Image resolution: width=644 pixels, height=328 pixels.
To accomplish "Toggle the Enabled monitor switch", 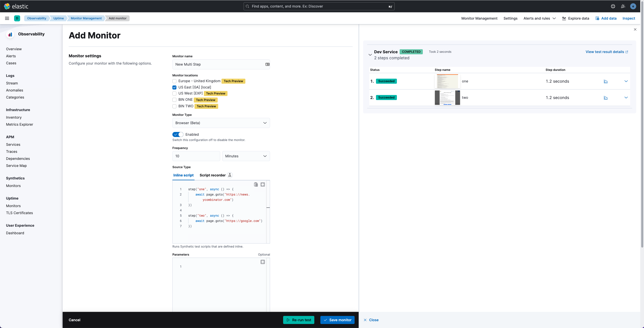I will point(178,134).
